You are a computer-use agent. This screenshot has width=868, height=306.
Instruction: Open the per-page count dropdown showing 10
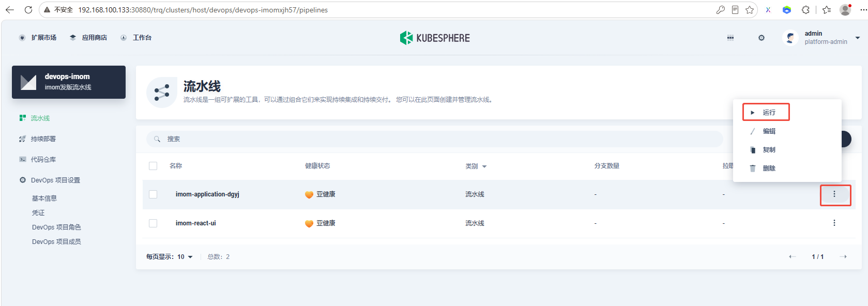185,257
